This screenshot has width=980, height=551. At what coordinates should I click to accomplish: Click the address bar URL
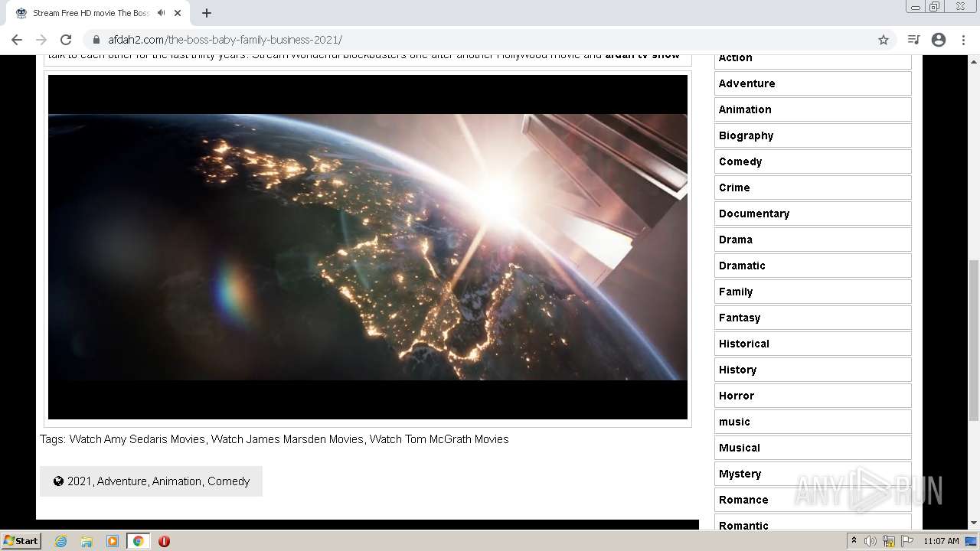click(225, 40)
